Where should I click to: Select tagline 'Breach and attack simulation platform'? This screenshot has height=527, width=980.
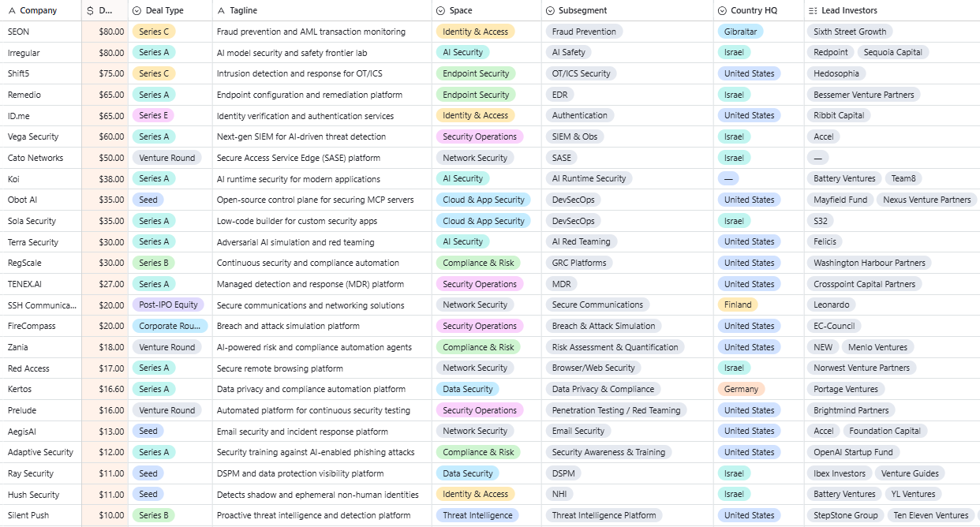pos(288,326)
